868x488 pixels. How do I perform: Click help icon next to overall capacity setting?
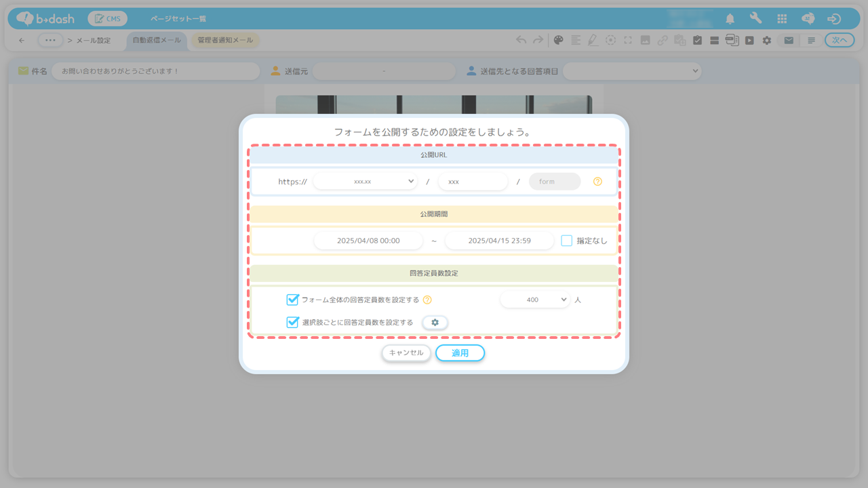[x=427, y=300]
